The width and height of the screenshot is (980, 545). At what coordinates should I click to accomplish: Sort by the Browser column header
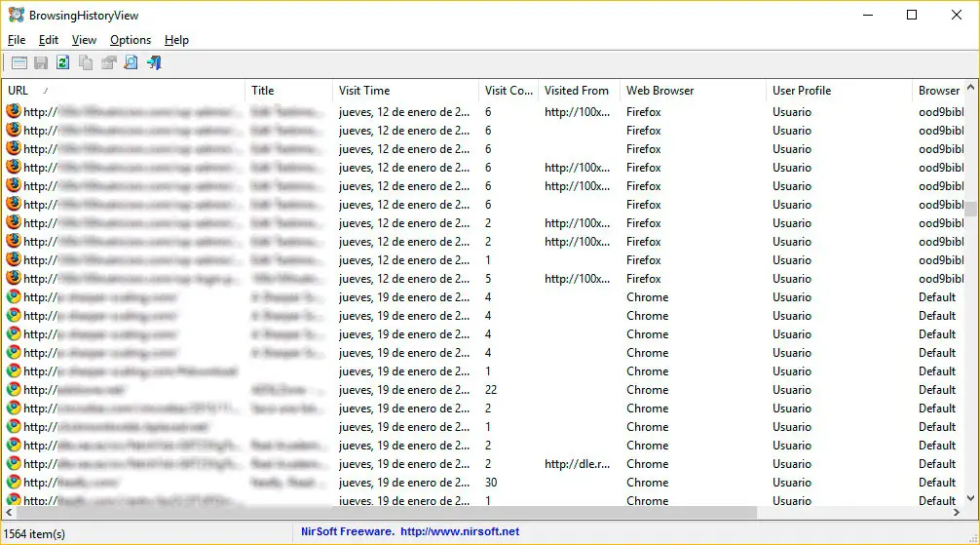(x=939, y=91)
